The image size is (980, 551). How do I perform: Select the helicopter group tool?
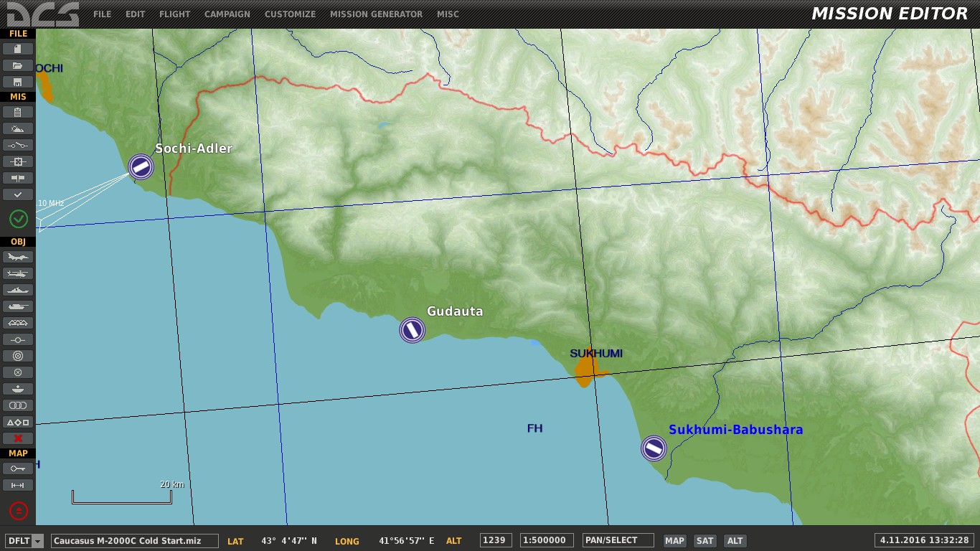(18, 273)
